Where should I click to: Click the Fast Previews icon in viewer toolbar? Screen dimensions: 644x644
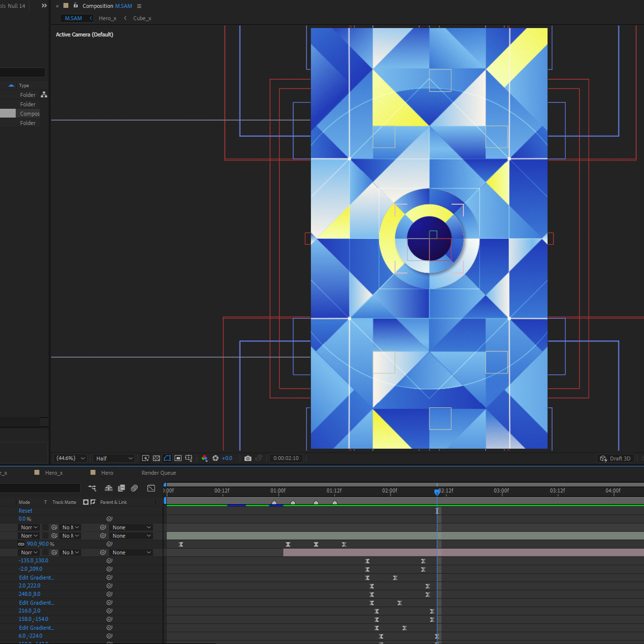[146, 458]
